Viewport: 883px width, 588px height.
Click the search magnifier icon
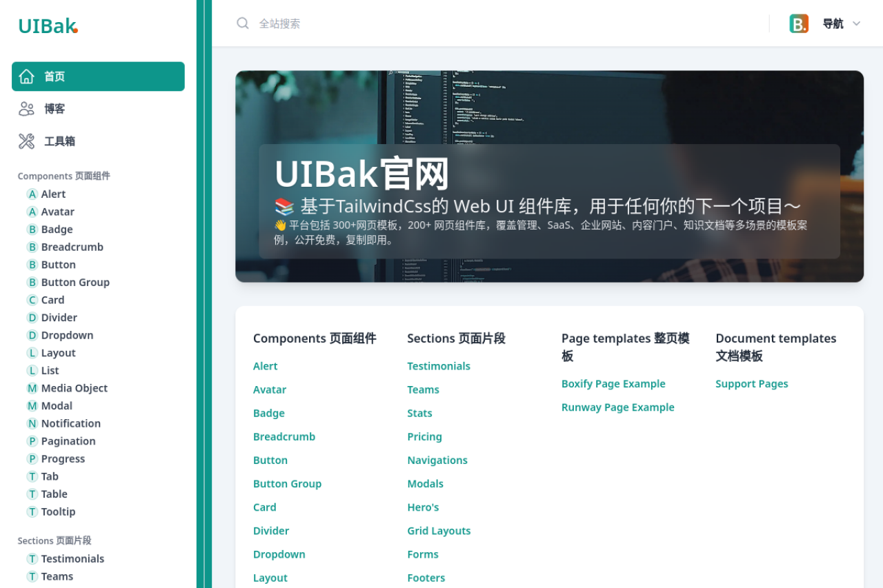click(243, 23)
